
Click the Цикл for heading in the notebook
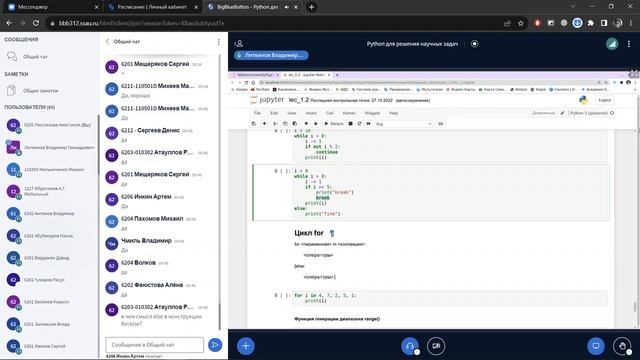309,233
